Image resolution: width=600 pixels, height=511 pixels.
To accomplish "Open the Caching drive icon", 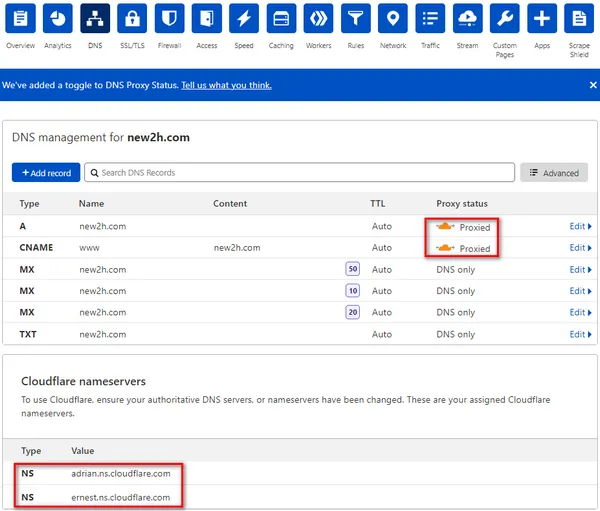I will point(281,18).
